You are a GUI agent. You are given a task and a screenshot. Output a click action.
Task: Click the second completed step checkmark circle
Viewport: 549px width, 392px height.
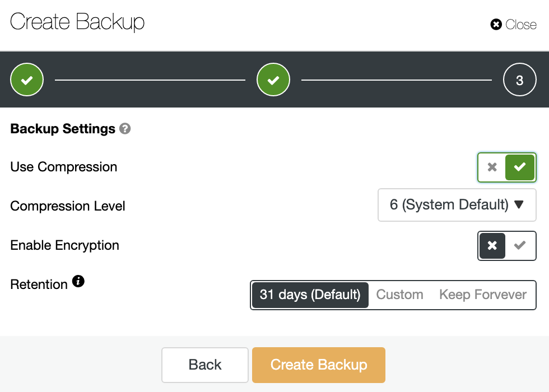pos(273,80)
